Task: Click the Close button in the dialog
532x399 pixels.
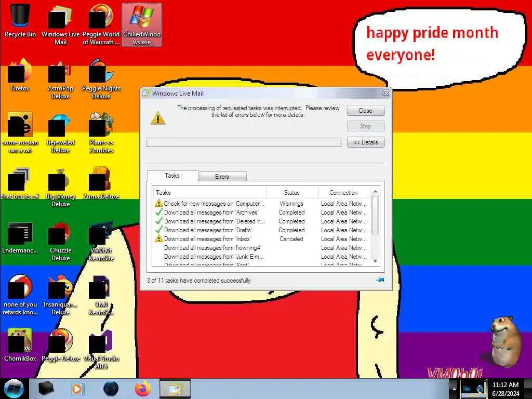Action: [x=366, y=111]
